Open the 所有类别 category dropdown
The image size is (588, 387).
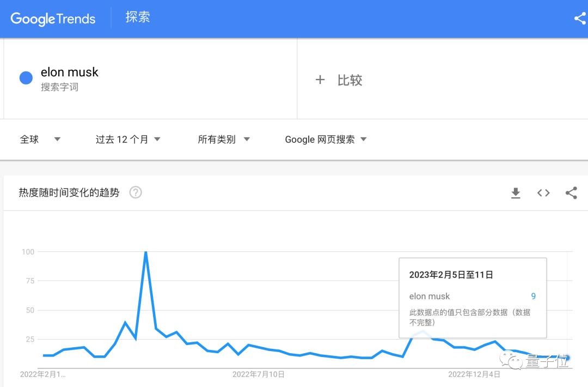(x=224, y=139)
